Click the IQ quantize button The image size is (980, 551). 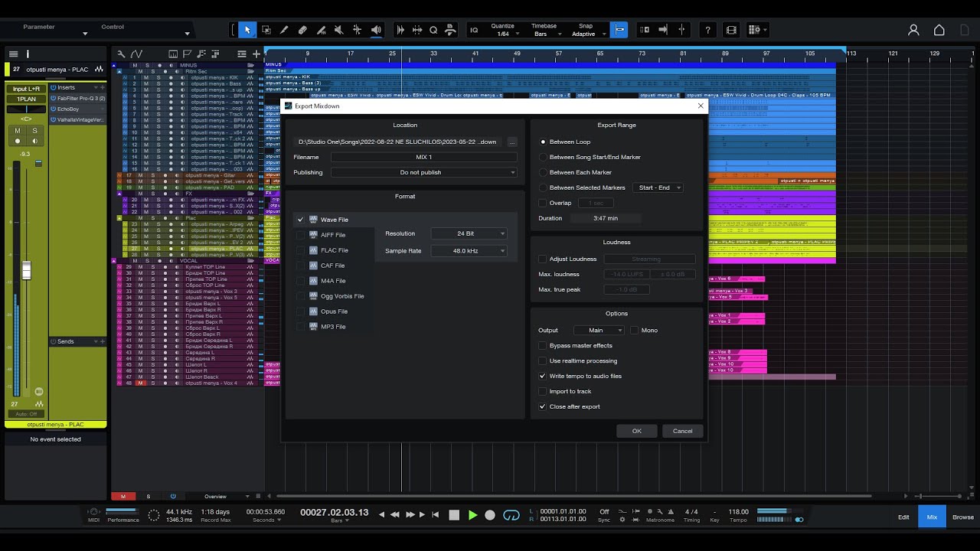(x=474, y=30)
